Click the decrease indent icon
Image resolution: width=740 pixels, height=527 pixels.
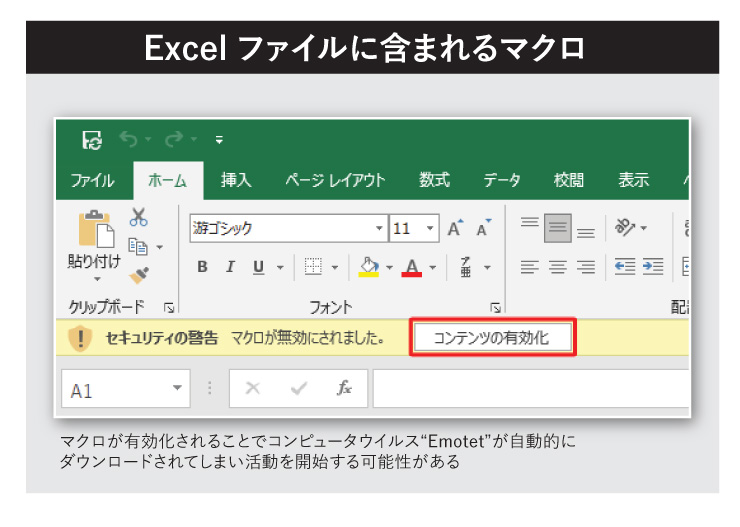point(625,267)
